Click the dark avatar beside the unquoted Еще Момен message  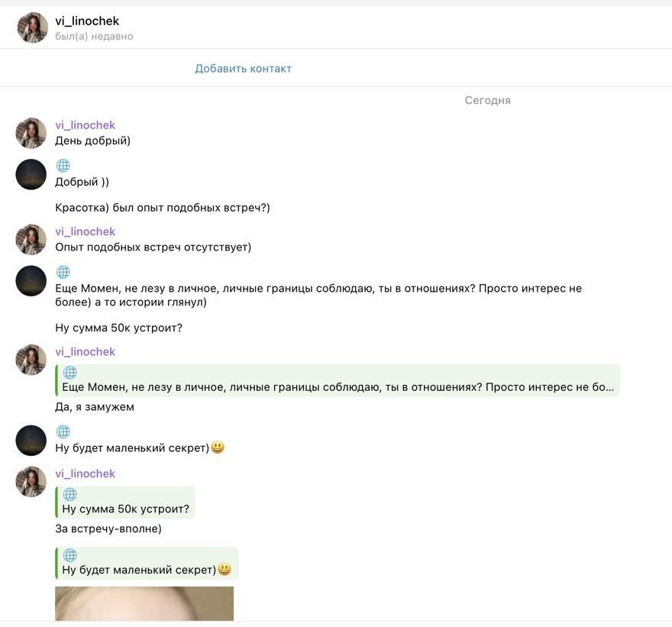coord(31,281)
